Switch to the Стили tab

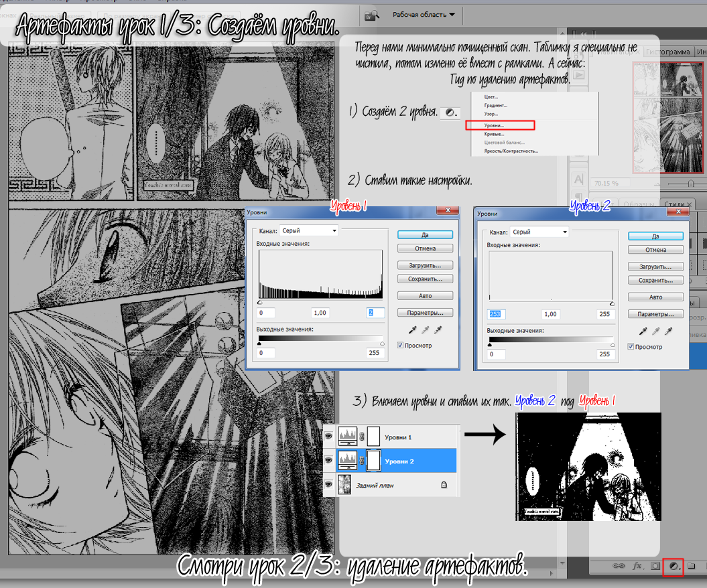click(x=677, y=204)
